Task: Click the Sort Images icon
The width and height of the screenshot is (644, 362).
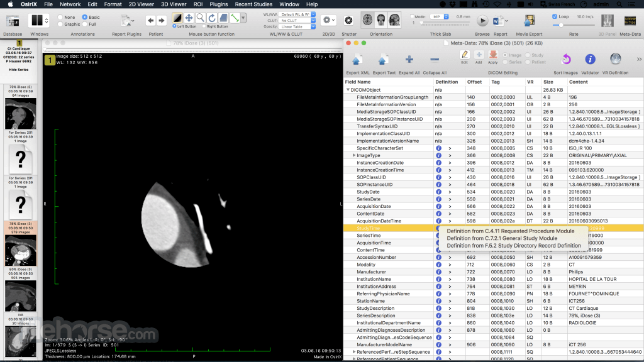Action: [x=566, y=60]
